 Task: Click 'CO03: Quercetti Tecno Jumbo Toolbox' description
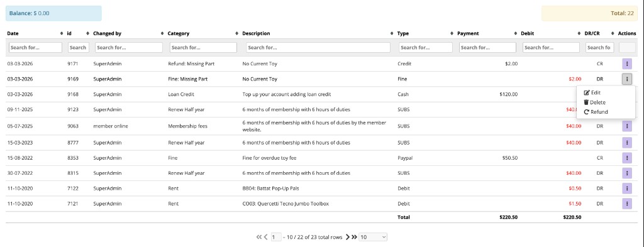286,204
